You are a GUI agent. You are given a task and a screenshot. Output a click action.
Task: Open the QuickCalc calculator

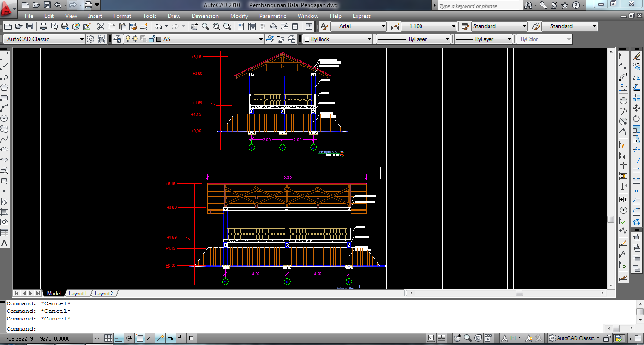coord(294,26)
